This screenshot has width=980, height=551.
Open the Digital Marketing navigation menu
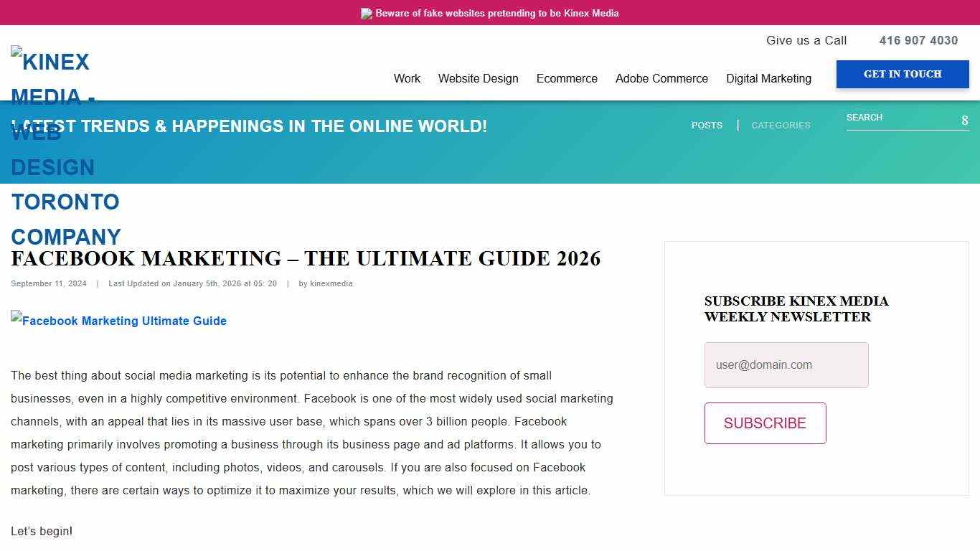point(768,79)
